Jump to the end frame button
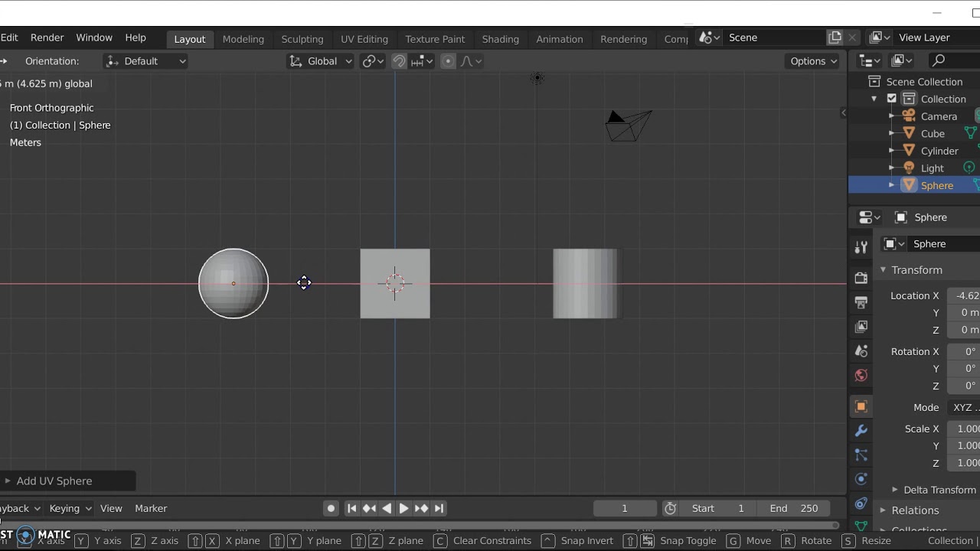Screen dimensions: 980x551 pyautogui.click(x=439, y=508)
